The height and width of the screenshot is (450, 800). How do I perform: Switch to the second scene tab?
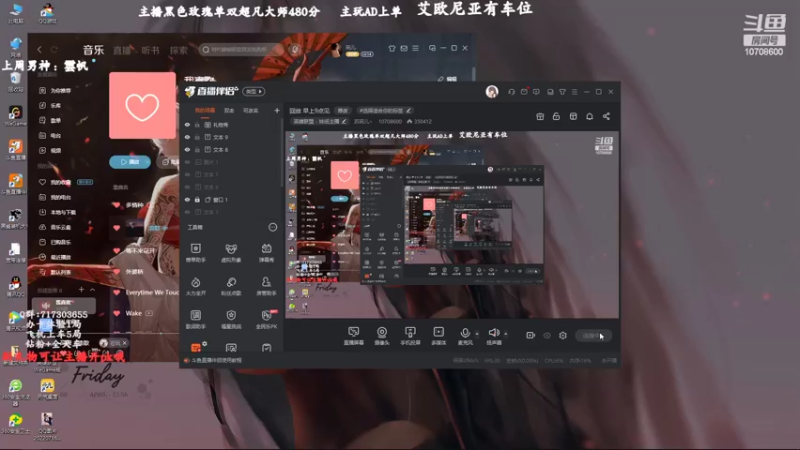pos(229,110)
